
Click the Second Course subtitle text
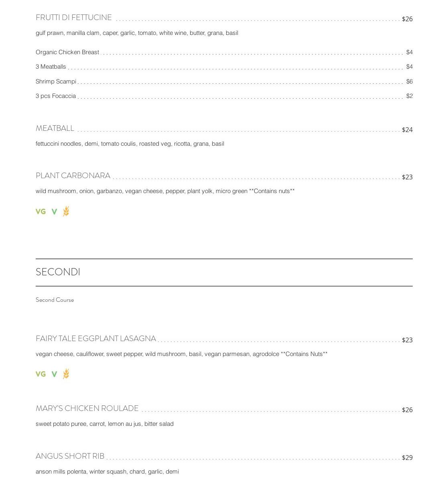point(55,300)
